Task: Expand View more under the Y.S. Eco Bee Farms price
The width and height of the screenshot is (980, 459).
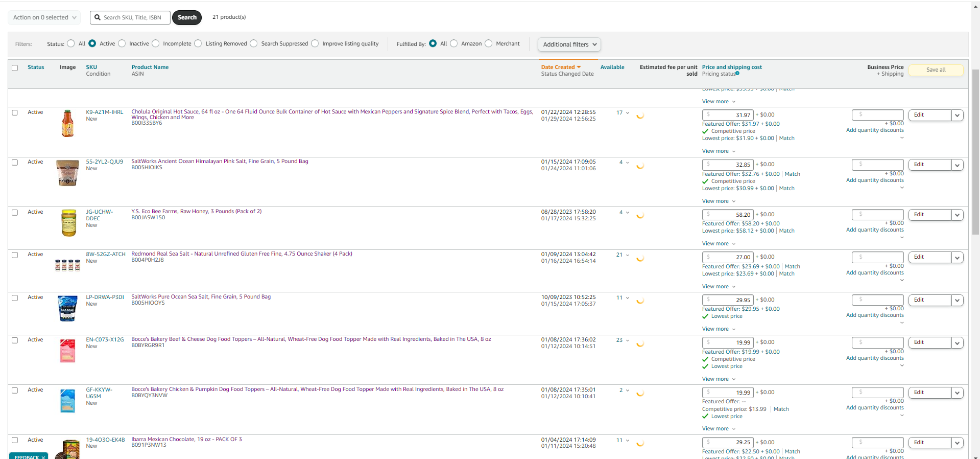Action: [719, 244]
